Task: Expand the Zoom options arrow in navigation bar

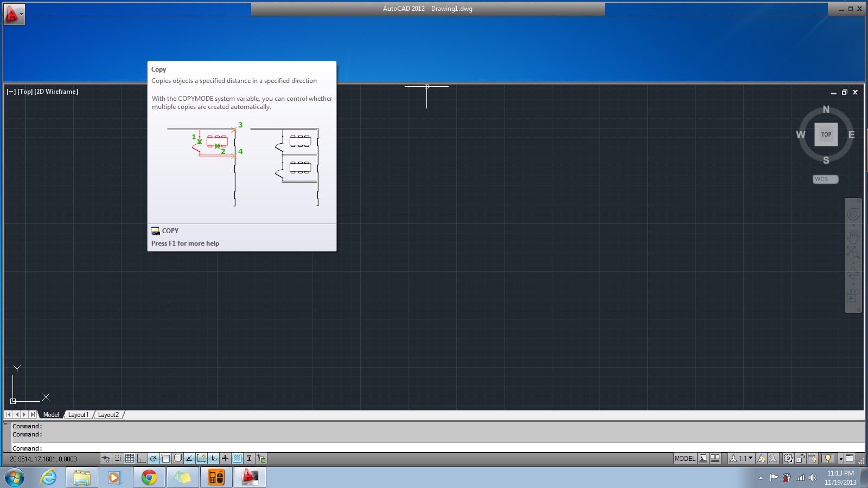Action: 853,263
